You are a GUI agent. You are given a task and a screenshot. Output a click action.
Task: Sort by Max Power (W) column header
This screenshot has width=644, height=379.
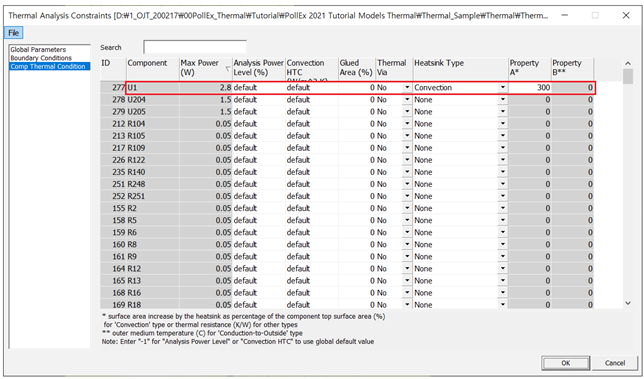coord(205,68)
